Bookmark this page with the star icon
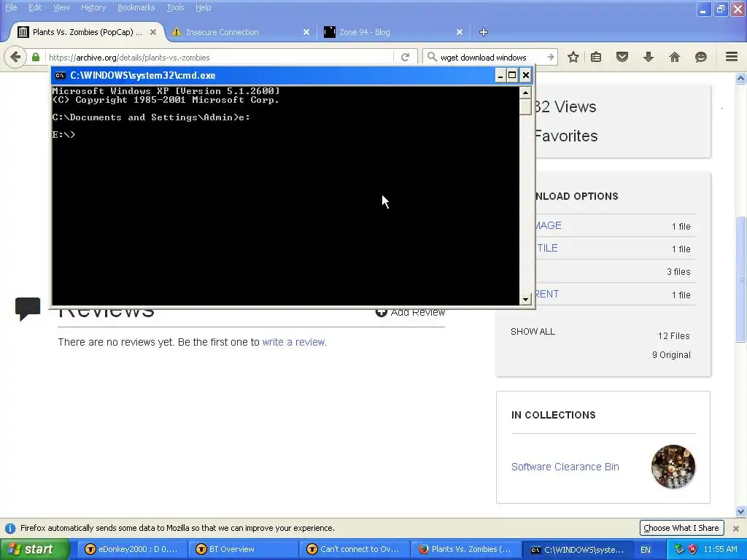 [x=573, y=57]
